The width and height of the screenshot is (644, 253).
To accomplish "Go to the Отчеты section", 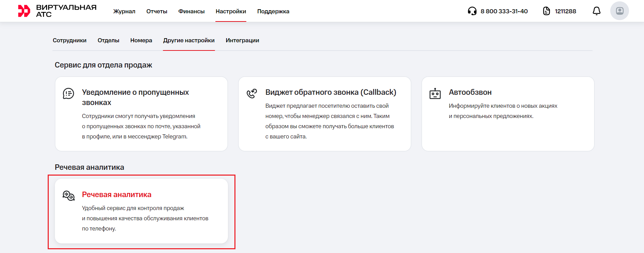I will pos(157,11).
